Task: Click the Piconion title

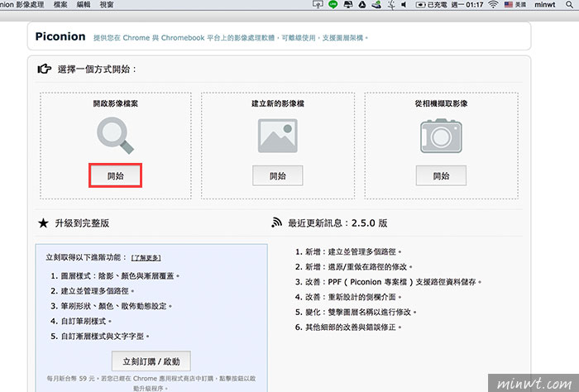Action: coord(60,36)
